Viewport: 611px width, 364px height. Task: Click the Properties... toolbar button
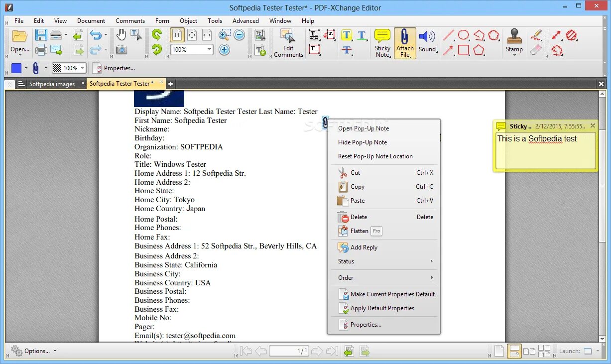pos(115,68)
